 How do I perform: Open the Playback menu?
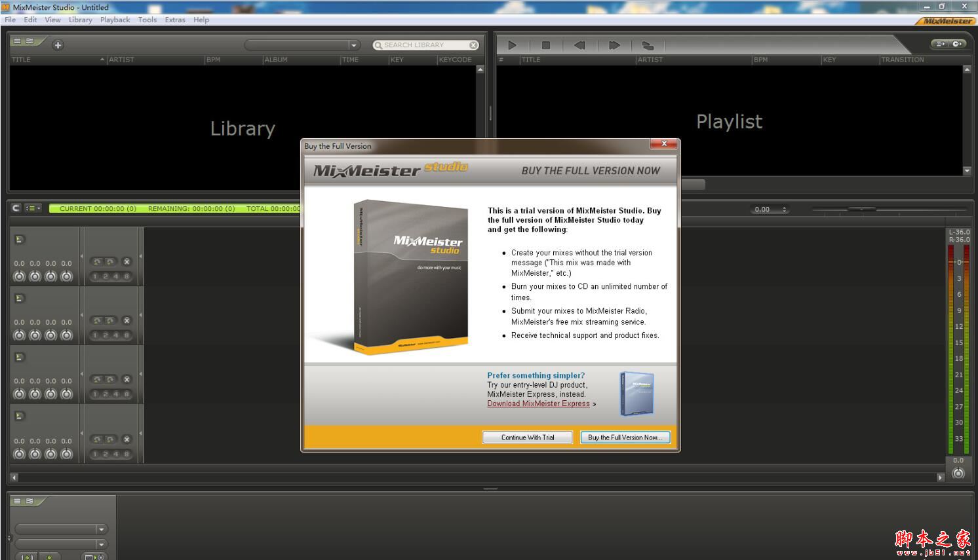pos(115,20)
